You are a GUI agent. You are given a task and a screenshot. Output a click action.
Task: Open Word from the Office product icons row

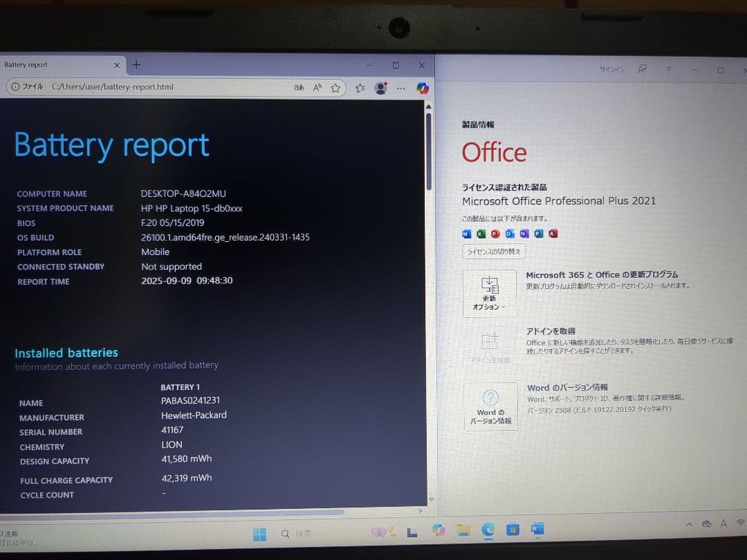[x=467, y=233]
